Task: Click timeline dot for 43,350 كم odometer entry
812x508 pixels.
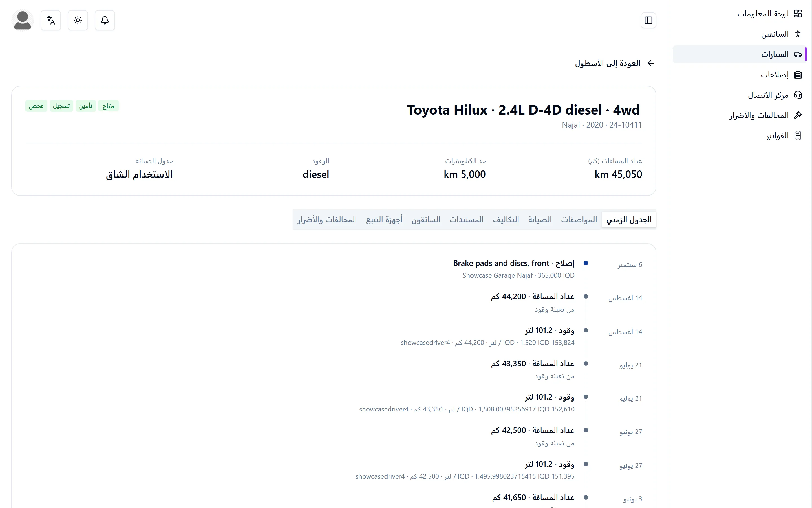Action: (586, 364)
